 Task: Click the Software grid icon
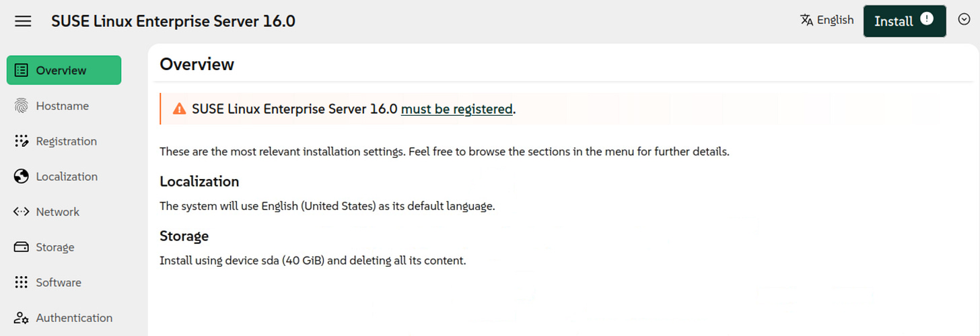[x=22, y=282]
